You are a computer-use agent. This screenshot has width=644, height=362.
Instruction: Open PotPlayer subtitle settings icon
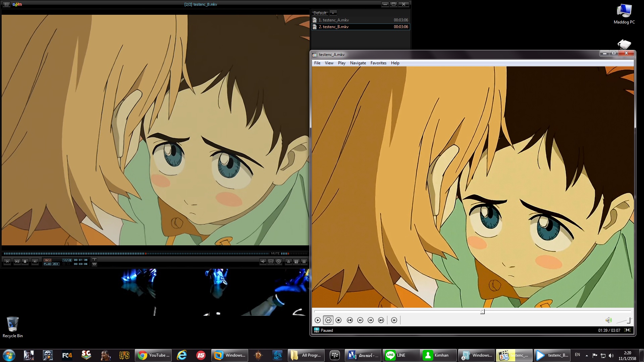click(x=271, y=261)
